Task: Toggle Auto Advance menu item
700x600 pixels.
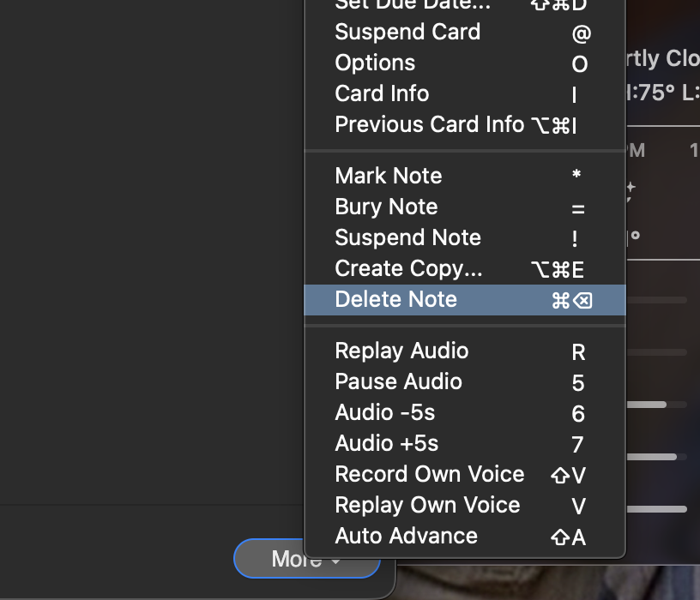Action: [465, 537]
